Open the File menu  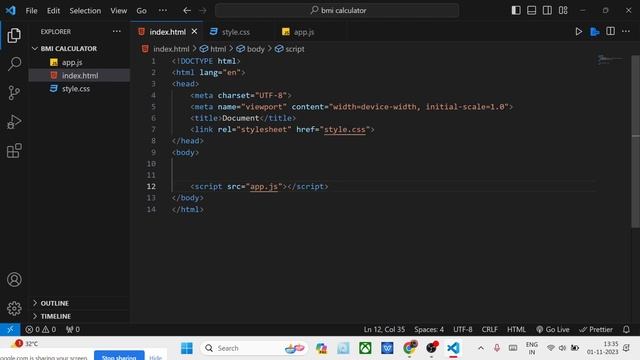point(31,11)
